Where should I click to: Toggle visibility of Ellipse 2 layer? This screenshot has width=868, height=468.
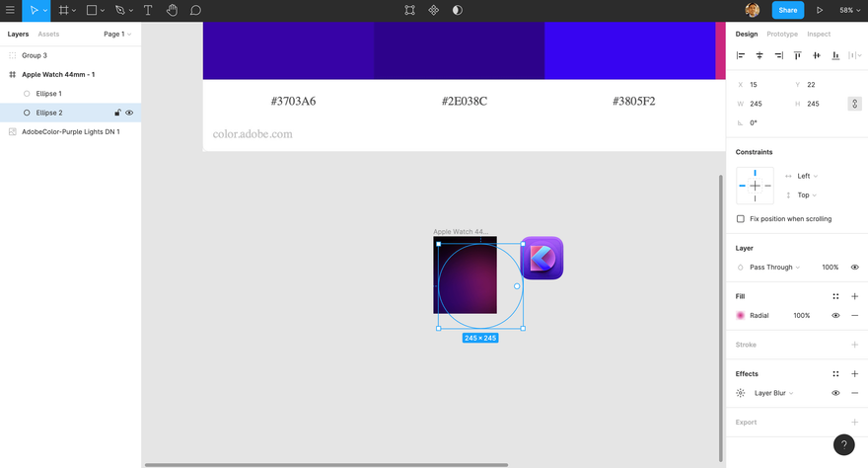(129, 113)
